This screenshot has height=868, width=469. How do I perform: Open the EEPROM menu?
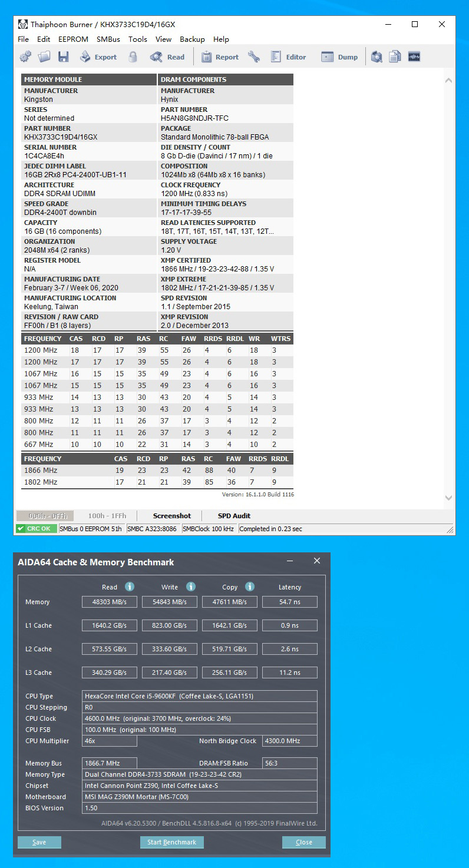73,39
